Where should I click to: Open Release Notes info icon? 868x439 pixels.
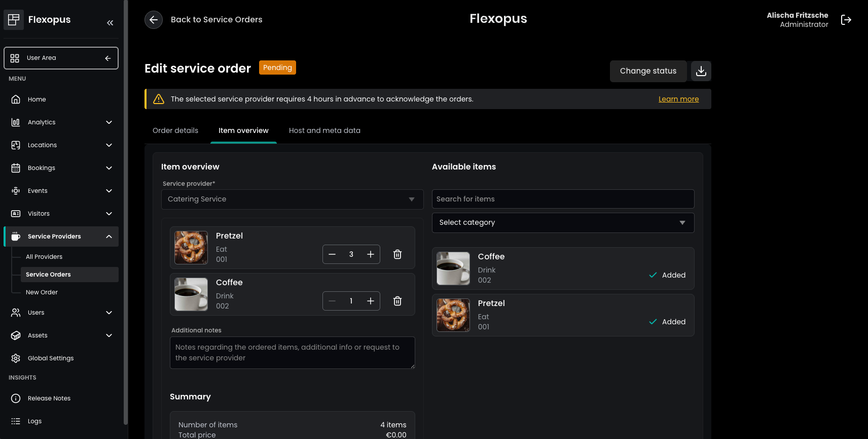(16, 398)
